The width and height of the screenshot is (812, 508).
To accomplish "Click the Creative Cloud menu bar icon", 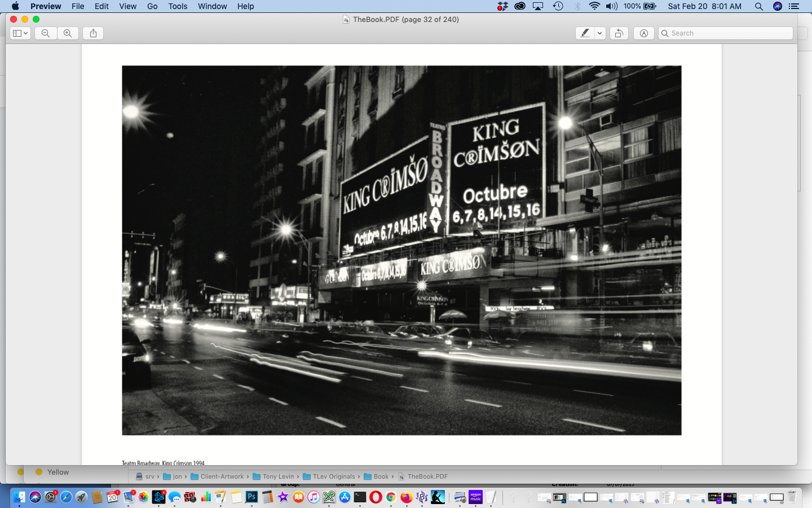I will click(x=520, y=6).
